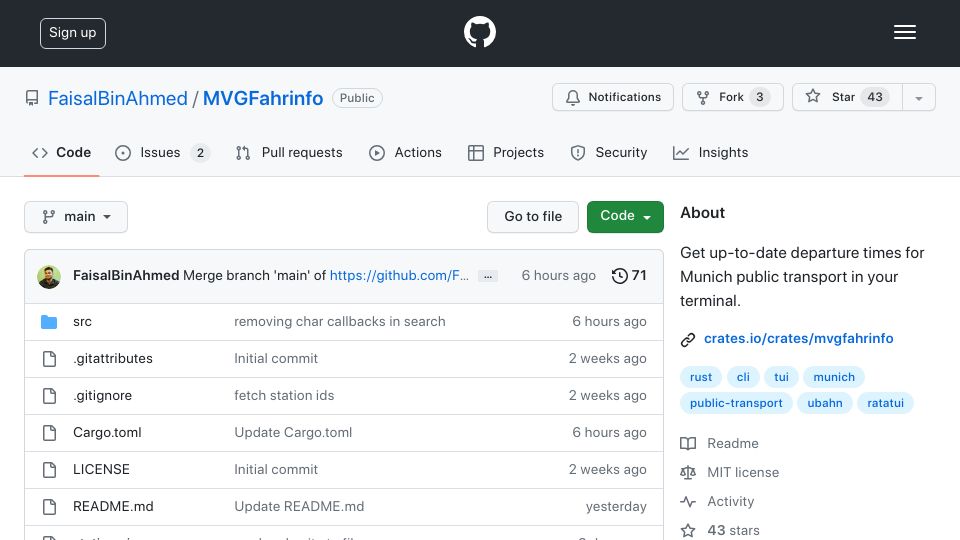Click the Activity sidebar link
This screenshot has height=540, width=960.
730,501
